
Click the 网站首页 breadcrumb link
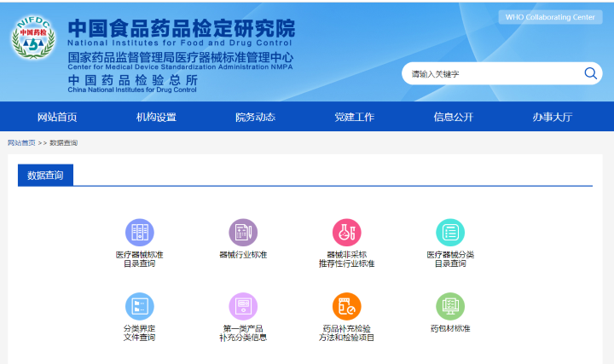[21, 142]
